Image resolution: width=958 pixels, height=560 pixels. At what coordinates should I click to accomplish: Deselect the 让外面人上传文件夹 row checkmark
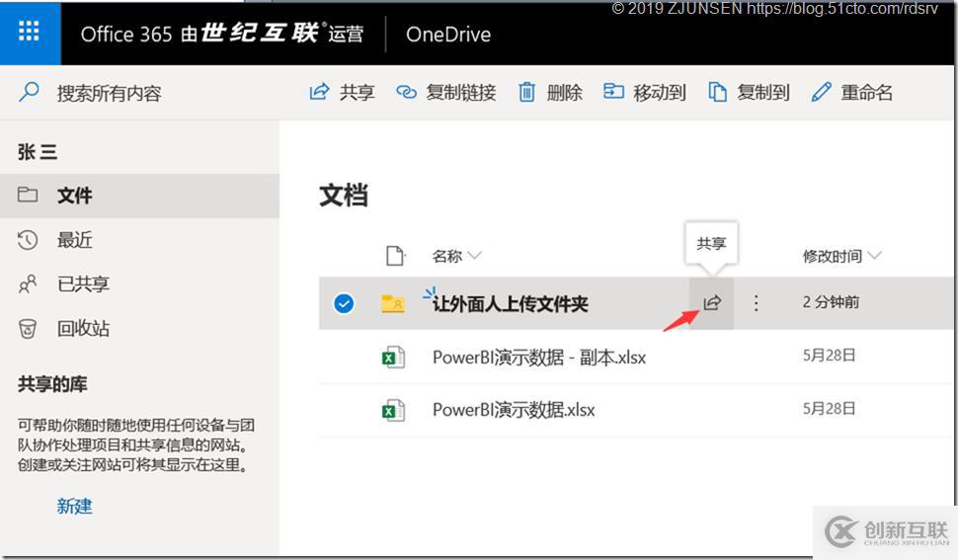click(344, 303)
